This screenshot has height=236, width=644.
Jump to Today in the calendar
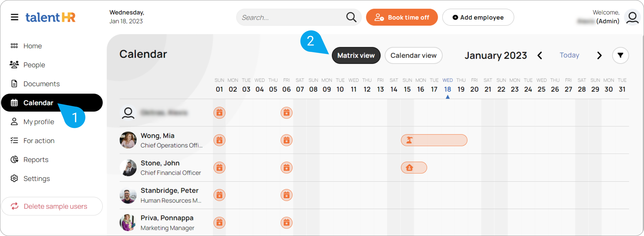[x=569, y=55]
